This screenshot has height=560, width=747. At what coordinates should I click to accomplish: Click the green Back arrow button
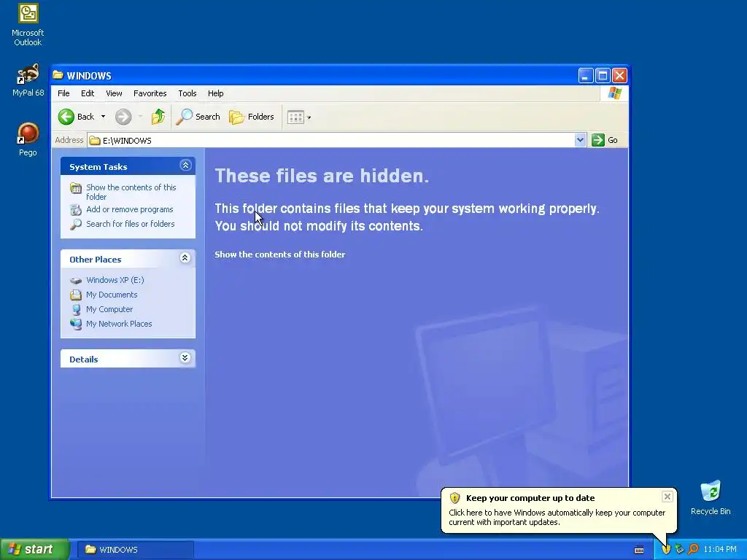tap(66, 117)
